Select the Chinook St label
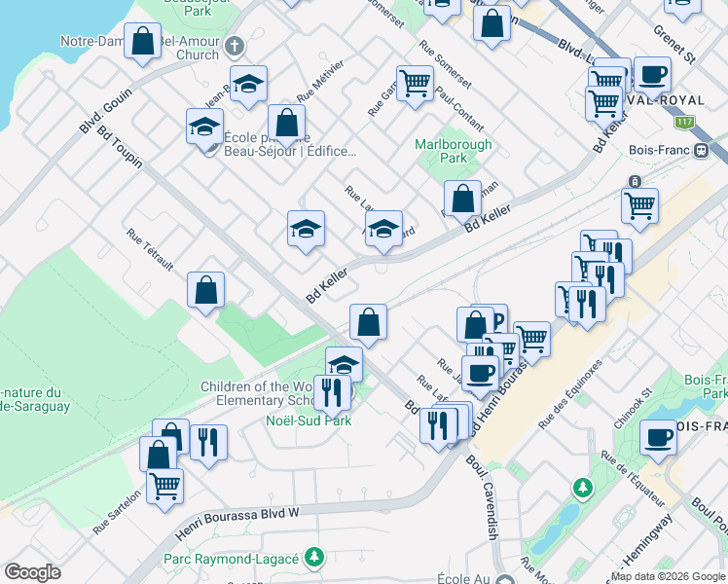 634,409
